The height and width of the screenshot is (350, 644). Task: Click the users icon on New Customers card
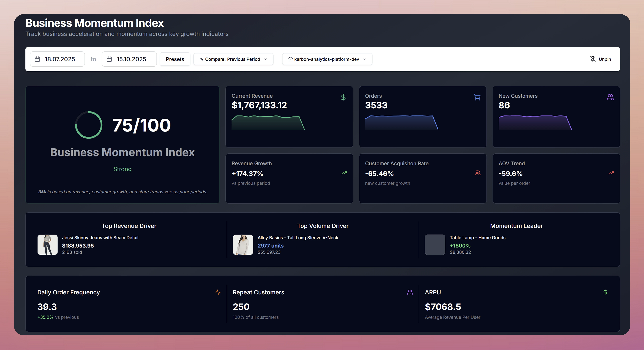pyautogui.click(x=610, y=97)
